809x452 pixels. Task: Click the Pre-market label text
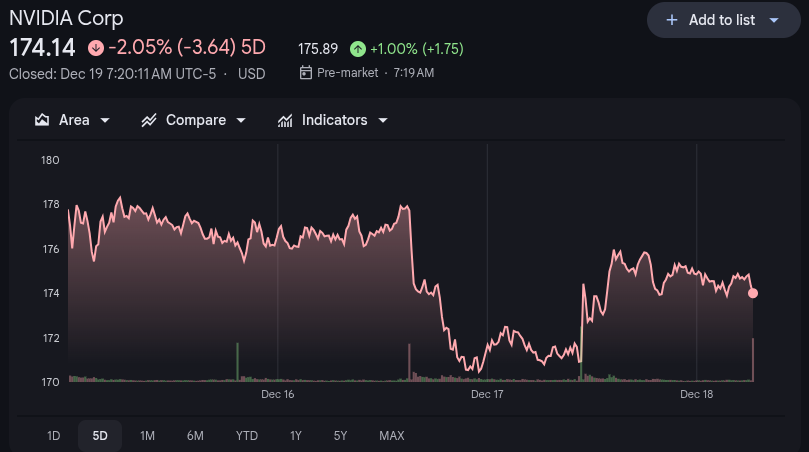pos(347,73)
